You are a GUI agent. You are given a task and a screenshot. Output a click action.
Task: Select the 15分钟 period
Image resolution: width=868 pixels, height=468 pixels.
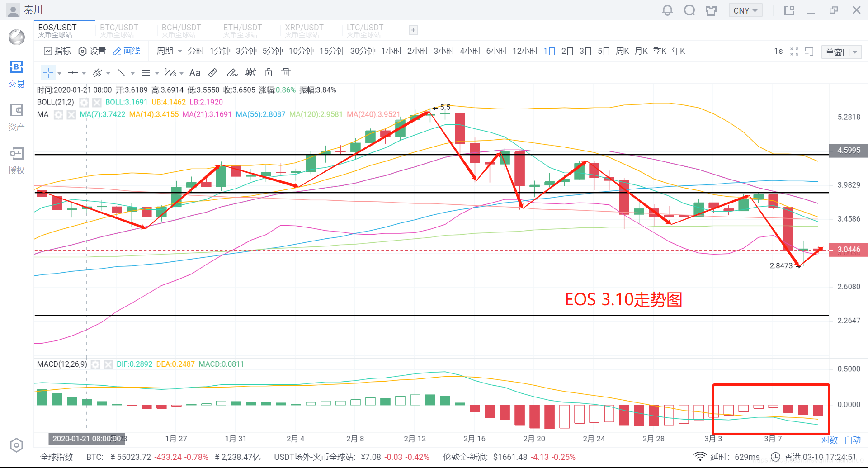[332, 51]
